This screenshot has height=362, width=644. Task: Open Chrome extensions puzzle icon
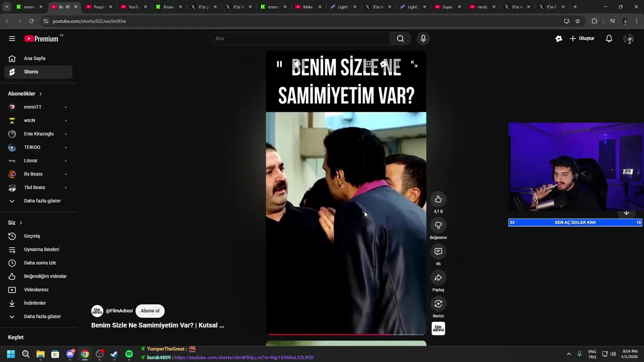click(x=594, y=21)
